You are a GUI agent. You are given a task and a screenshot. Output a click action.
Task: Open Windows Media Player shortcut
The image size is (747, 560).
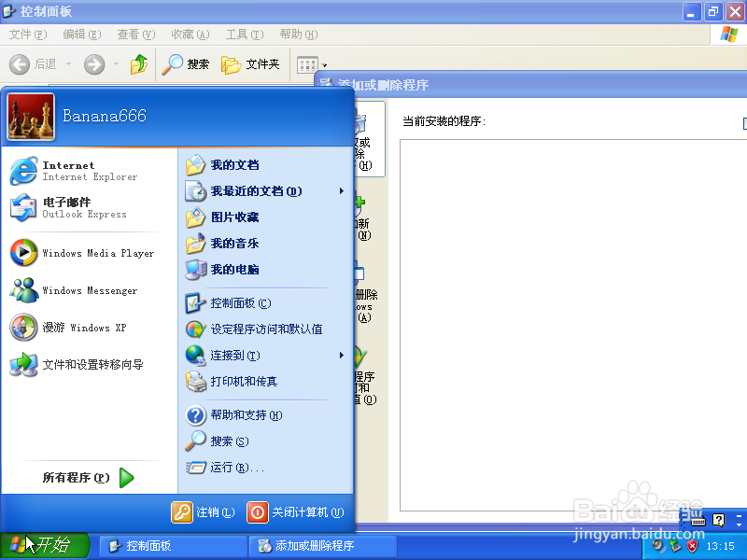[90, 253]
